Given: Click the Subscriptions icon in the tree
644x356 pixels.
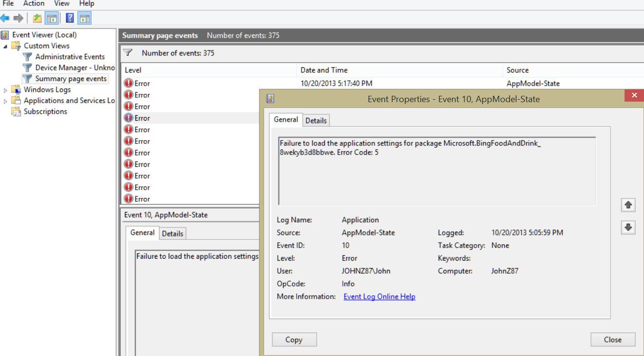Looking at the screenshot, I should [x=16, y=111].
